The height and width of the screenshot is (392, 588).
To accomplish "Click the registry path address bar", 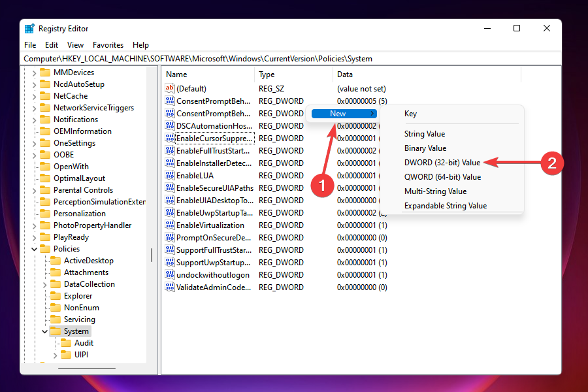I will coord(292,59).
